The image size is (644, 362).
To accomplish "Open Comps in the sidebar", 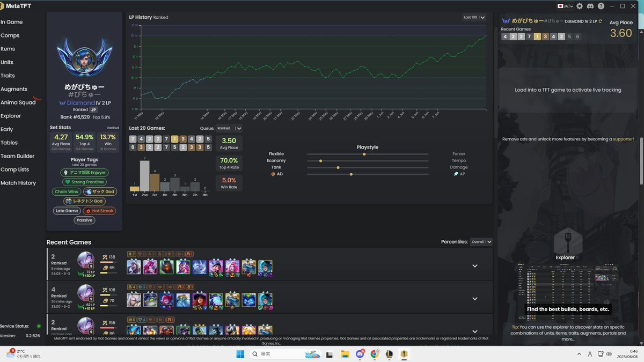I will click(x=10, y=35).
